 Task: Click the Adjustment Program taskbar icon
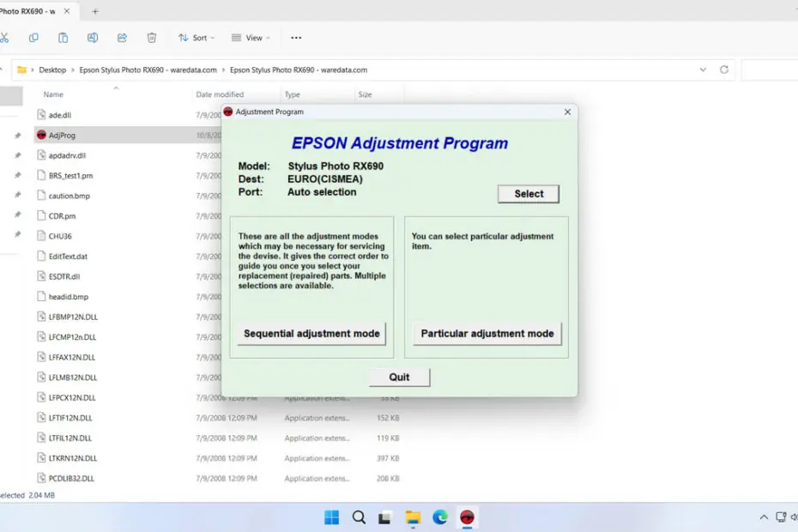pos(467,517)
